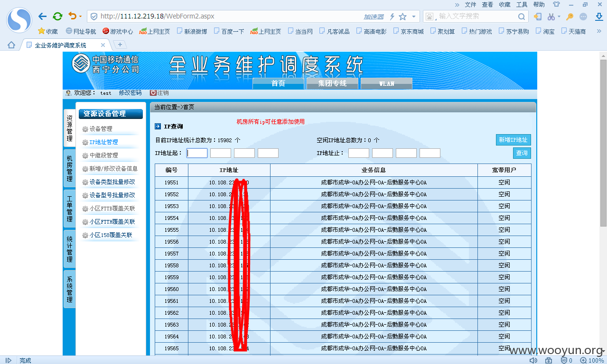The width and height of the screenshot is (607, 364).
Task: Open 小区FTTH覆盖关联 in the sidebar
Action: pyautogui.click(x=112, y=222)
